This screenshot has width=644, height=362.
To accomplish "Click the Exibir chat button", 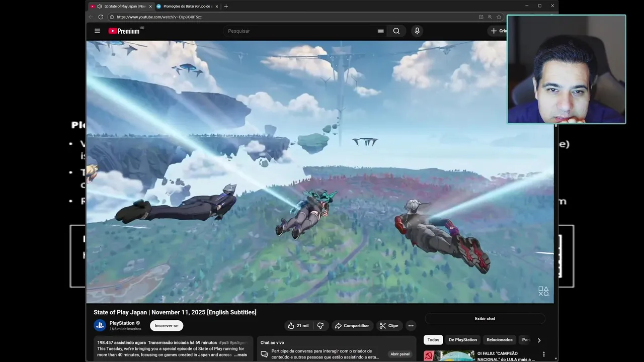I will [485, 318].
